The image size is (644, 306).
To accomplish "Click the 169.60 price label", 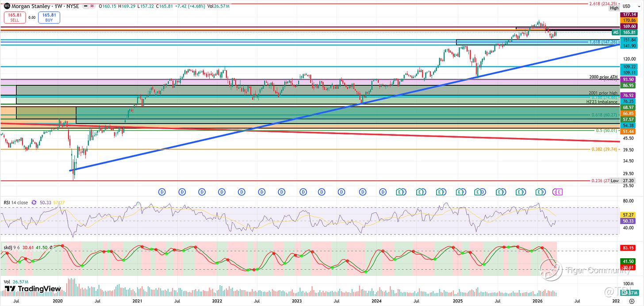I will click(x=629, y=27).
